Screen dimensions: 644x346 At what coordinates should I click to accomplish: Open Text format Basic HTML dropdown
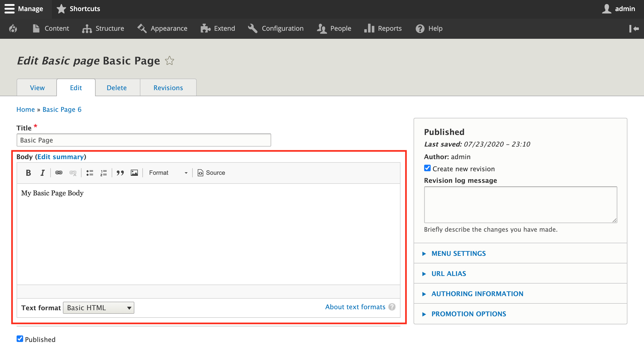click(x=99, y=308)
